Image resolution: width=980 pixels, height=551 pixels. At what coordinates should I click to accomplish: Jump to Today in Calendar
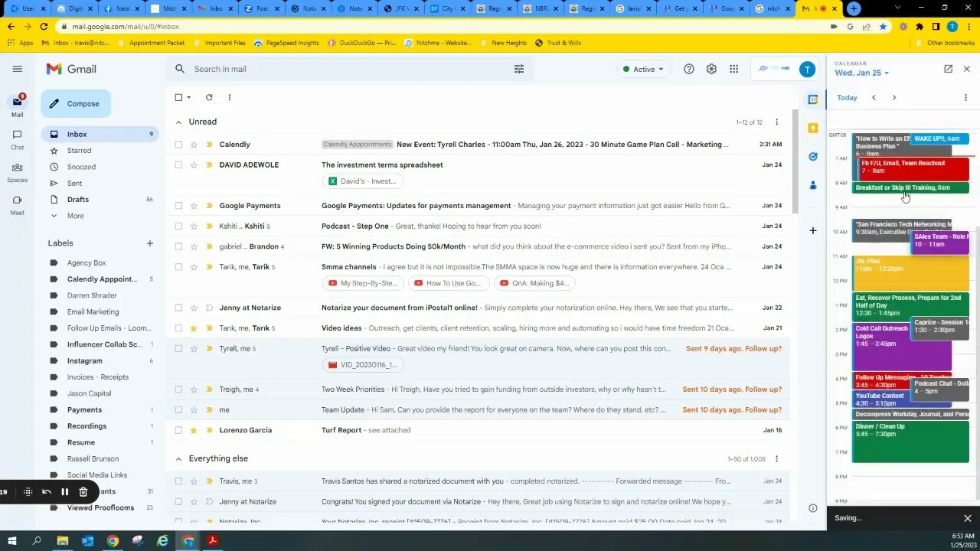click(x=847, y=98)
